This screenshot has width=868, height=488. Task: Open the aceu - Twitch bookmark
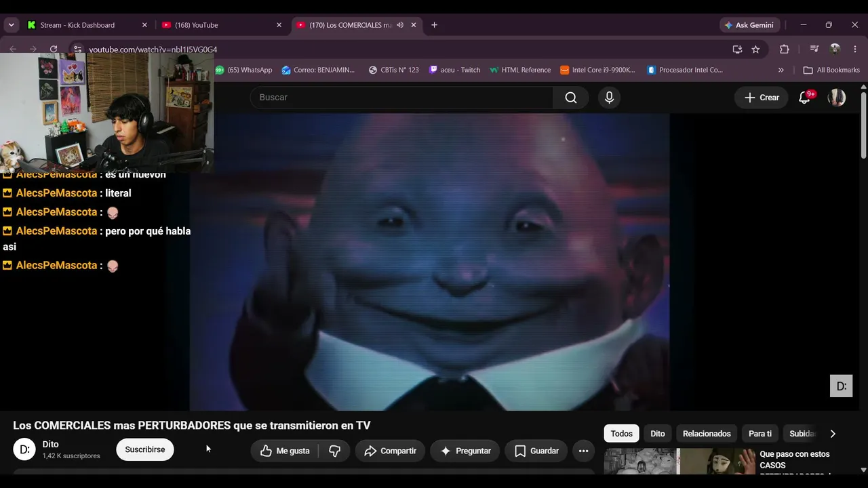tap(454, 70)
